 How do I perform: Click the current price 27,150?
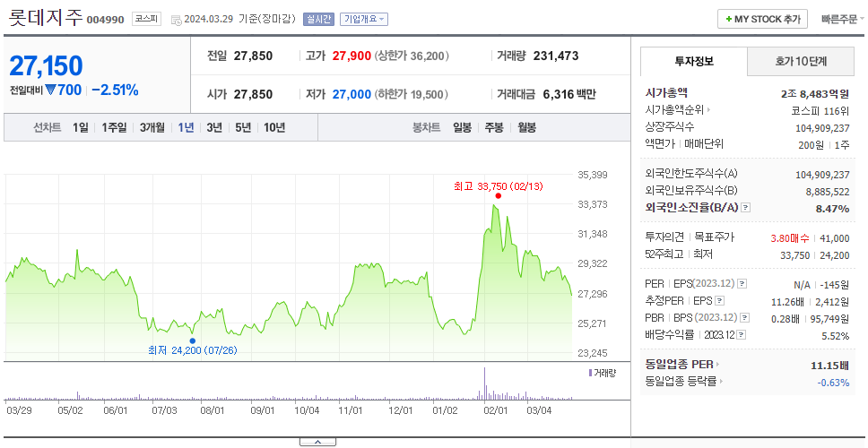[x=46, y=65]
